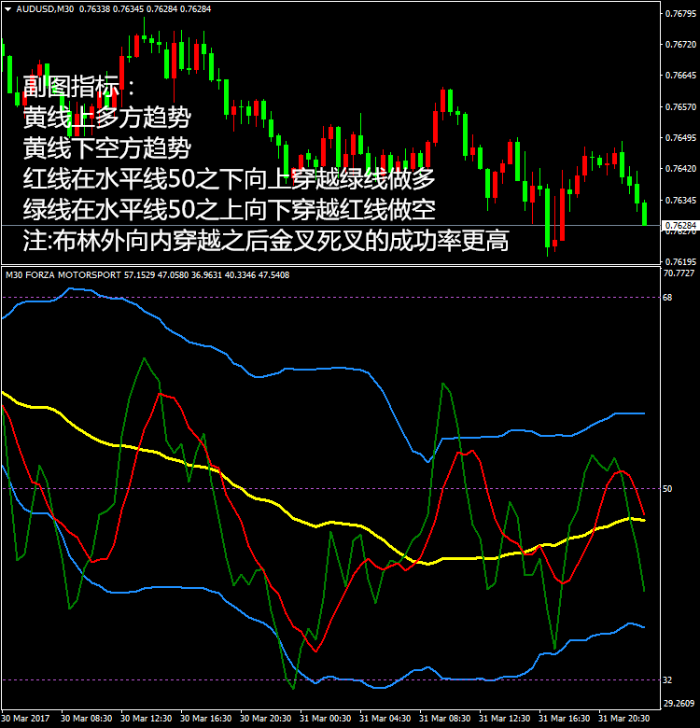
Task: Click the current price label 0.76284
Action: pos(680,225)
